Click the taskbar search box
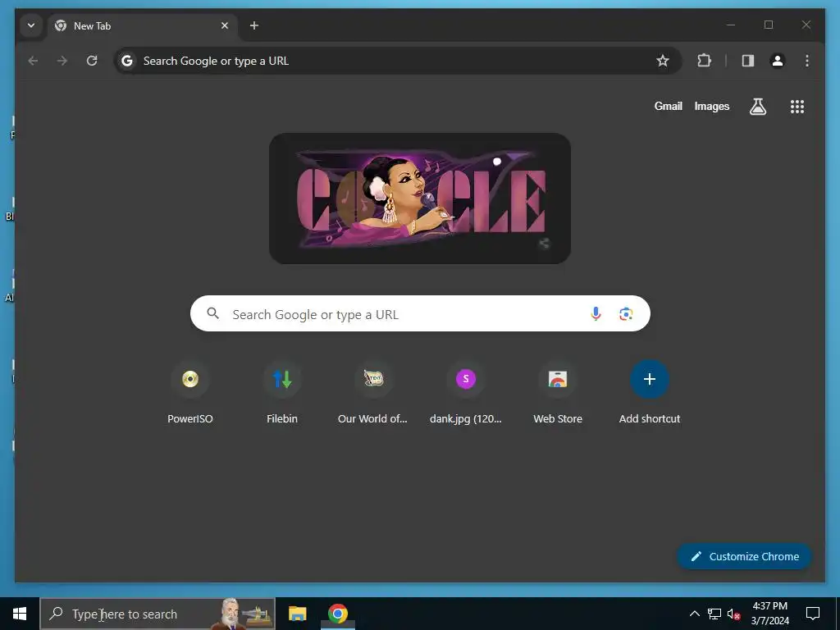The width and height of the screenshot is (840, 630). point(158,614)
